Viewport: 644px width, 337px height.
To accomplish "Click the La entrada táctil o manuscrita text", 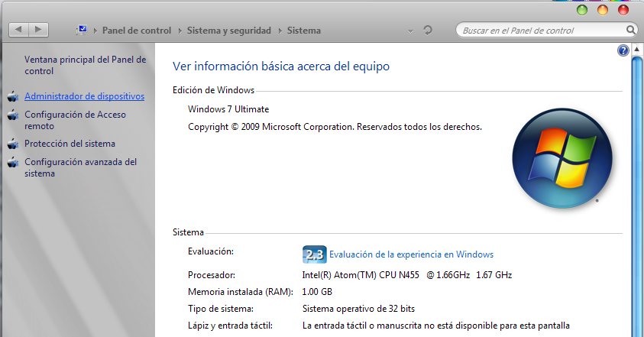I will pos(435,326).
